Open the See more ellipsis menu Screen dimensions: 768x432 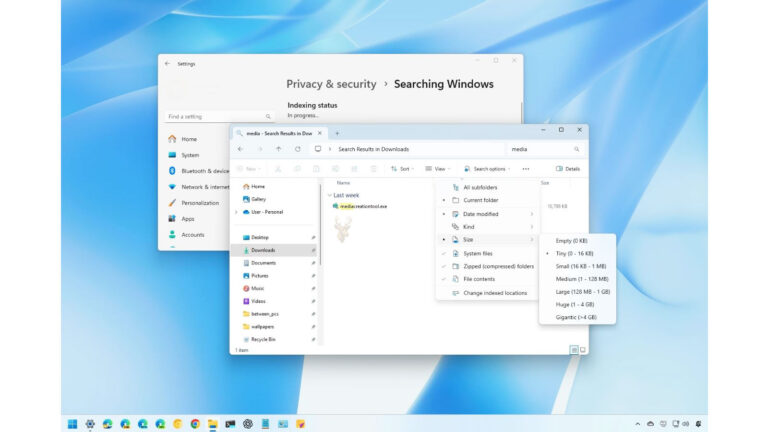pos(526,168)
